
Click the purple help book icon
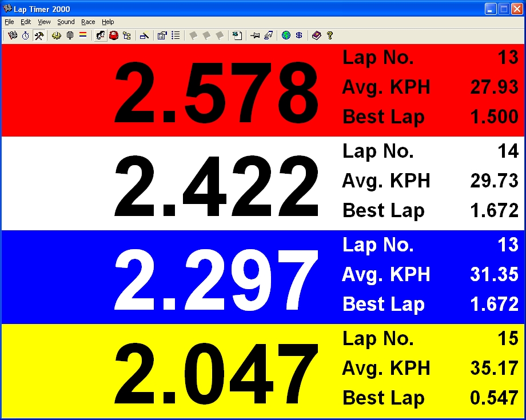pyautogui.click(x=316, y=35)
